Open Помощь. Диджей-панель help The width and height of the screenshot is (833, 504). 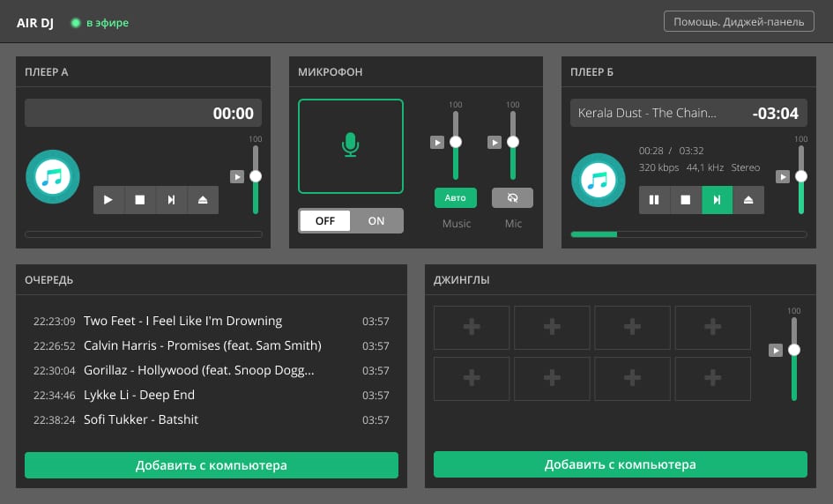click(x=739, y=22)
